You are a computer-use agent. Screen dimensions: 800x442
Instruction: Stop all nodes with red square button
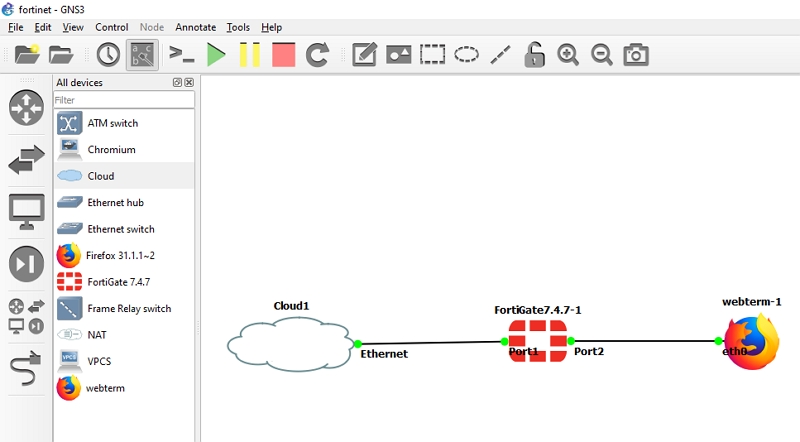[x=284, y=55]
